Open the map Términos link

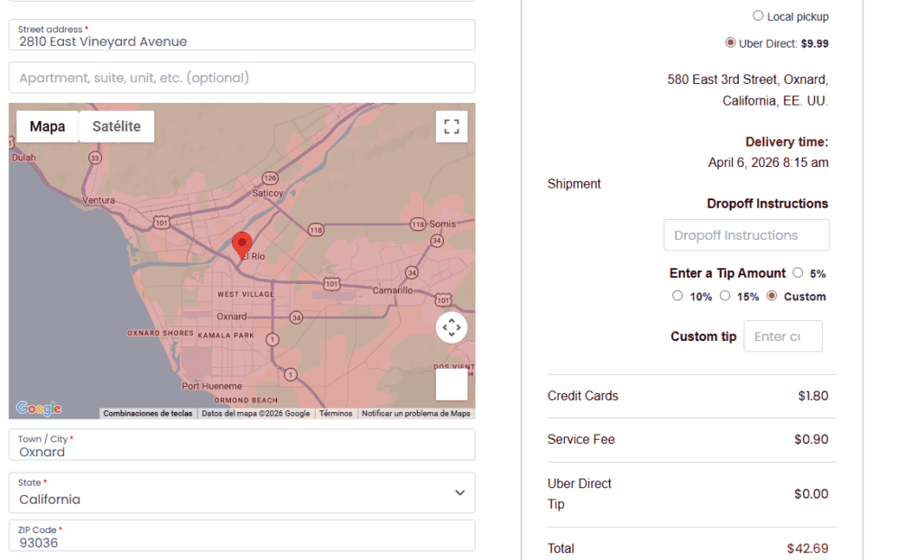tap(336, 413)
